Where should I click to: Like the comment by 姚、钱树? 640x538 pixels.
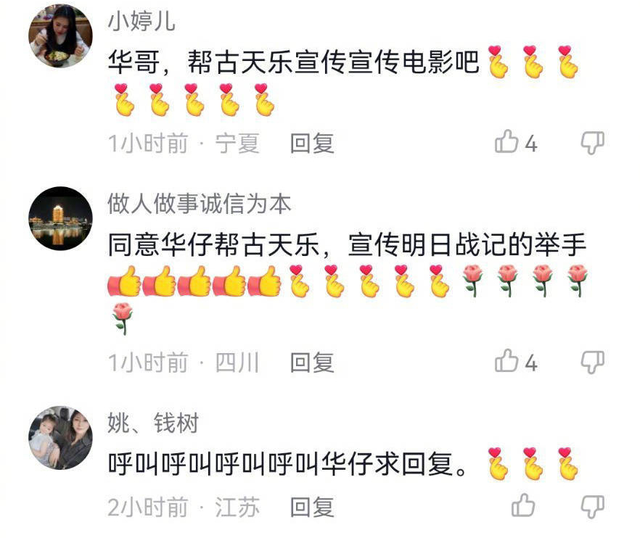523,505
